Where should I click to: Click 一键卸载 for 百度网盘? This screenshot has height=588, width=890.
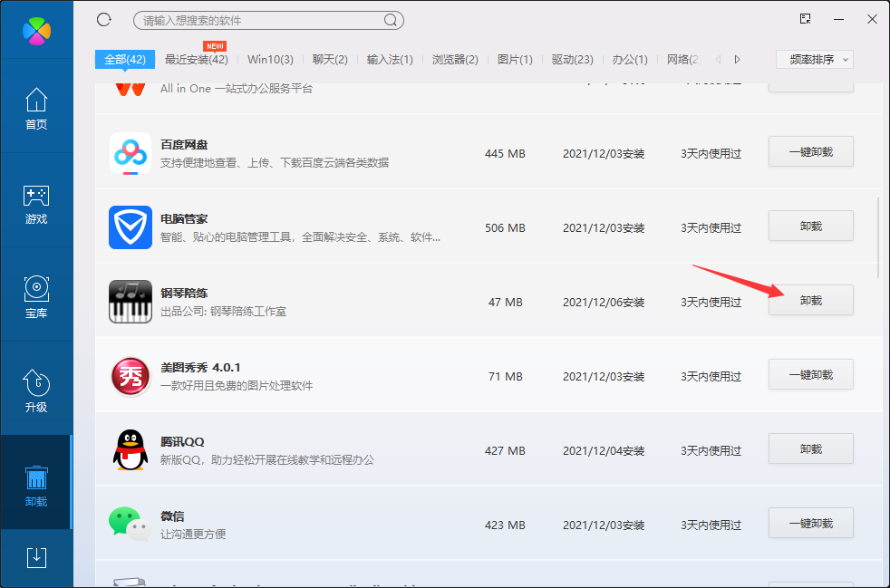810,151
